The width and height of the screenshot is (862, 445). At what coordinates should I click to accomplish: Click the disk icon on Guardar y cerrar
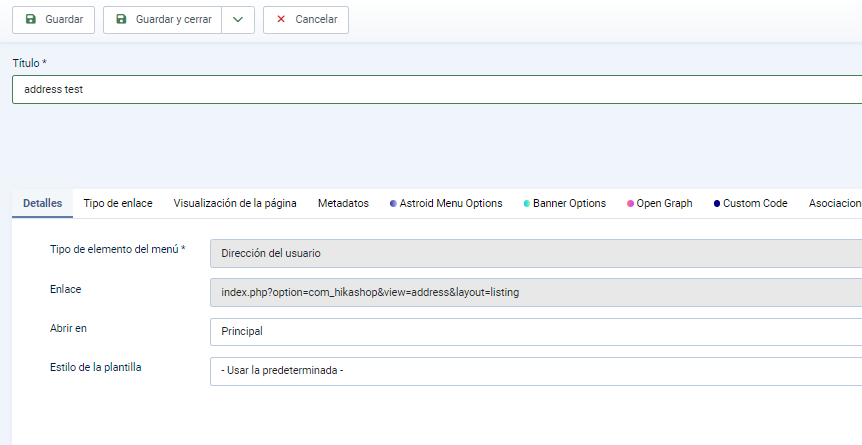[121, 20]
